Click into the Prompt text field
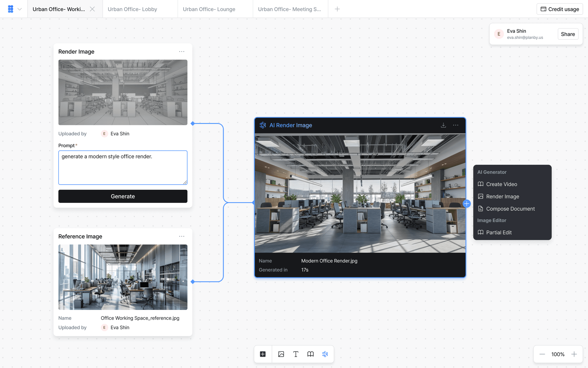This screenshot has height=368, width=588. pyautogui.click(x=123, y=168)
